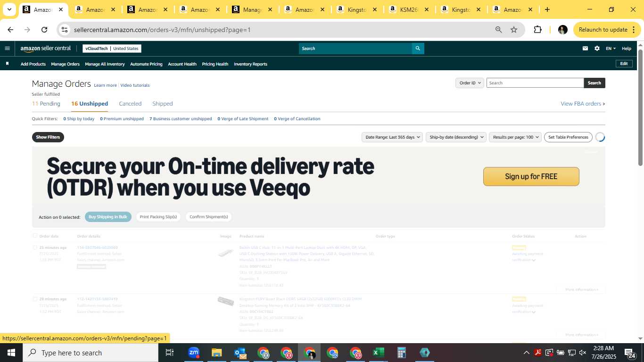Viewport: 644px width, 362px height.
Task: Open the Seller Central hamburger menu
Action: (x=7, y=49)
